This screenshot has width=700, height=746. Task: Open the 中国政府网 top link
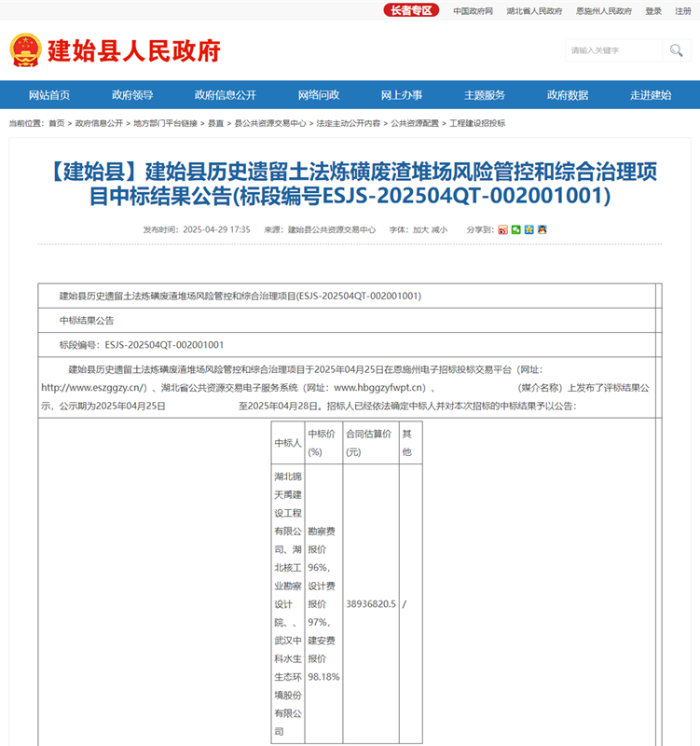[473, 11]
